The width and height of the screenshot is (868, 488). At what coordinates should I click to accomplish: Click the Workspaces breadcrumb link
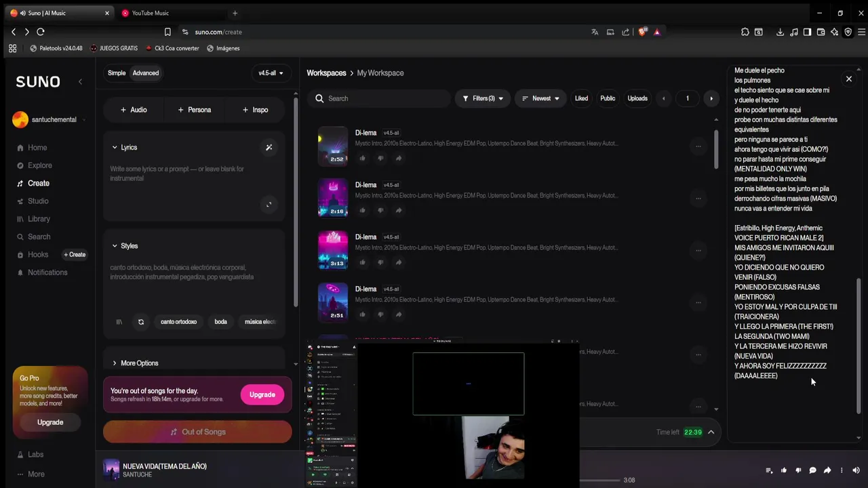(x=326, y=73)
